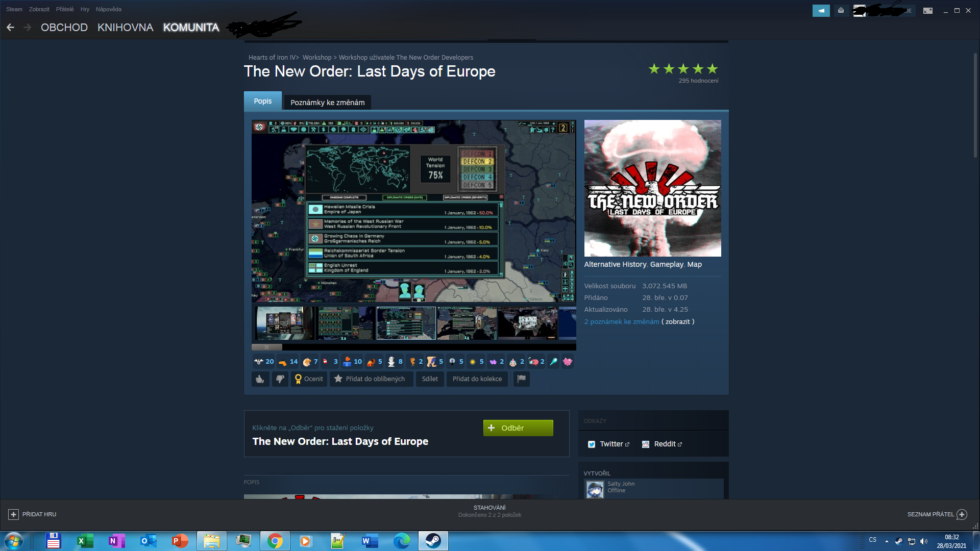Open the treasure chest award icon
980x551 pixels.
[x=375, y=362]
